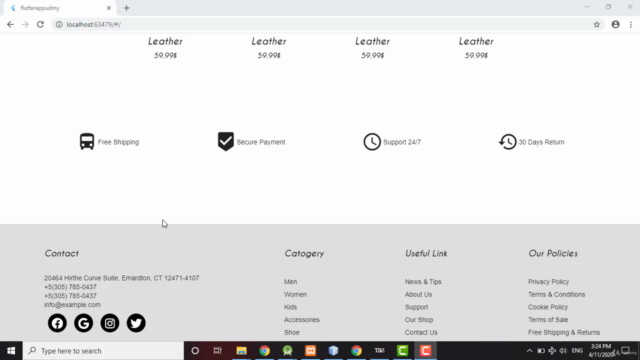Screen dimensions: 640x360
Task: Open the Kids category link
Action: pyautogui.click(x=291, y=307)
